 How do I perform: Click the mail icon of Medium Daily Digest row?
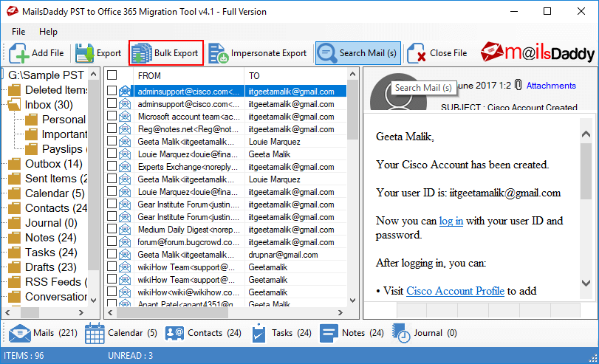125,230
